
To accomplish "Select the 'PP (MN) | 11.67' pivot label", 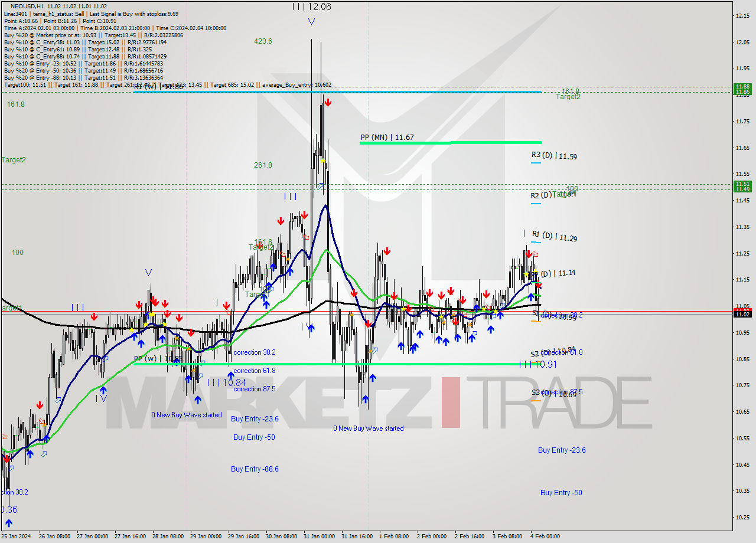I will click(387, 138).
